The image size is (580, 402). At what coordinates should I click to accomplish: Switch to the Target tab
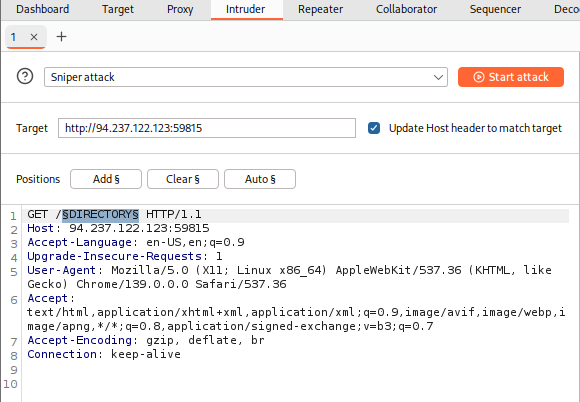point(118,9)
